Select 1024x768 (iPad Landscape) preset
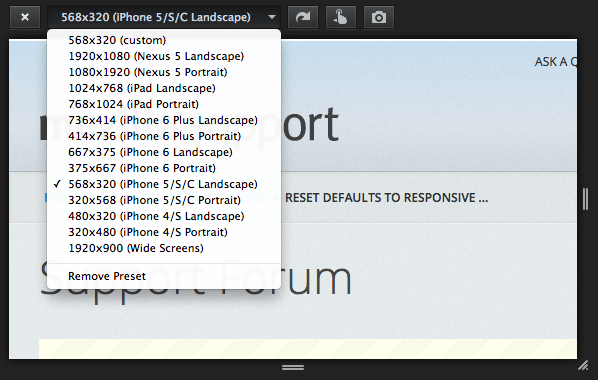The height and width of the screenshot is (380, 598). (164, 88)
